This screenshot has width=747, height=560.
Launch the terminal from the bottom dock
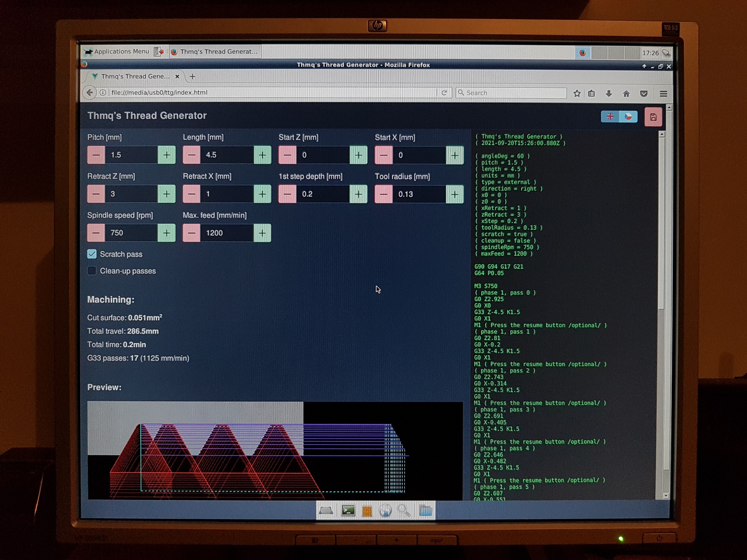[348, 511]
